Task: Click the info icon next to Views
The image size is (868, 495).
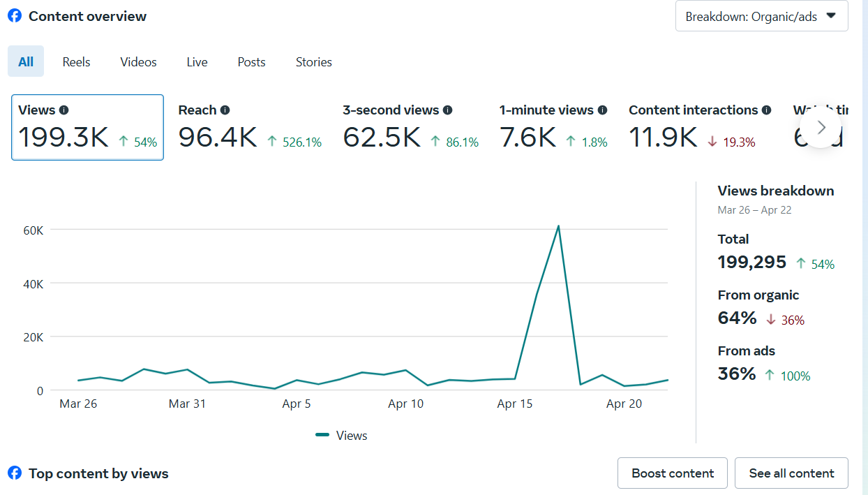Action: [x=64, y=110]
